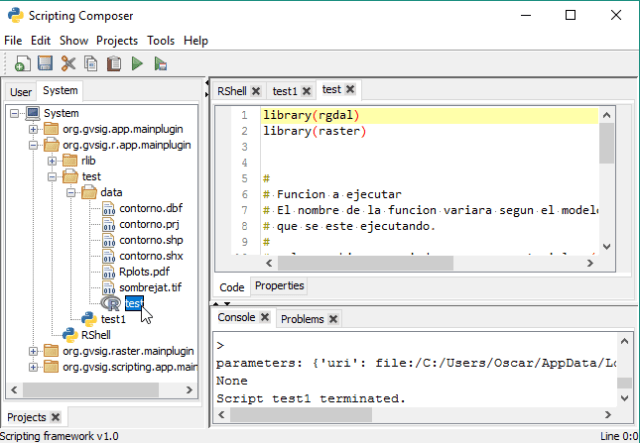The image size is (640, 443).
Task: Switch to the User tab
Action: (x=21, y=92)
